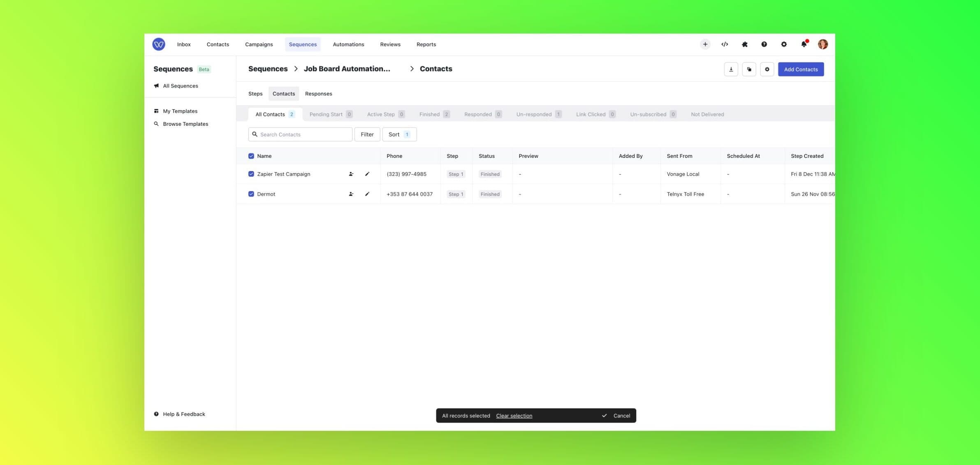The height and width of the screenshot is (465, 980).
Task: Switch to the Responses tab
Action: coord(318,93)
